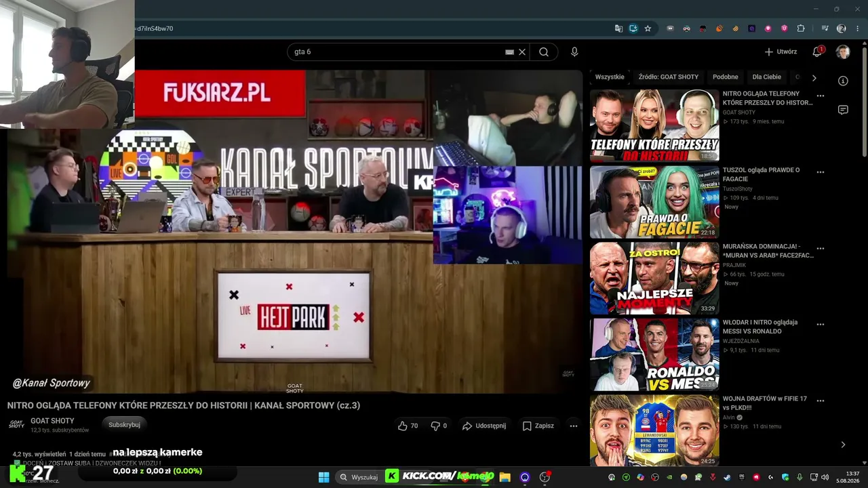Expand the collapsed side panel with the chevron
Viewport: 868px width, 488px height.
[x=843, y=445]
